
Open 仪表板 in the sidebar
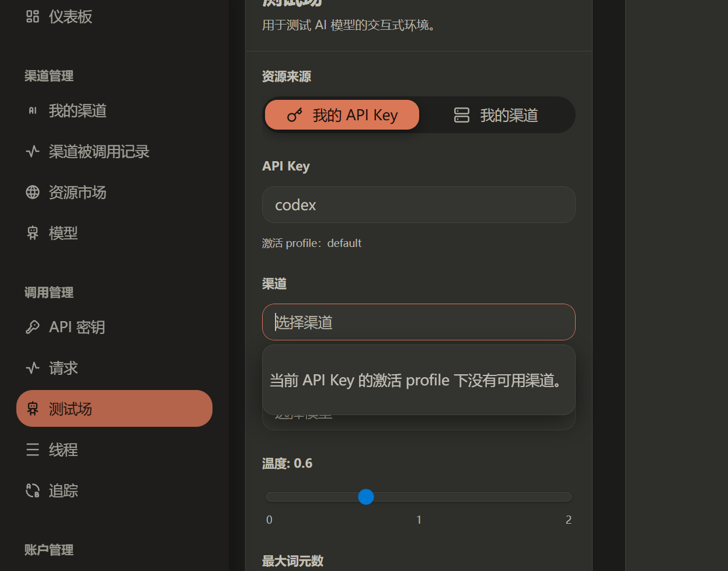(114, 16)
